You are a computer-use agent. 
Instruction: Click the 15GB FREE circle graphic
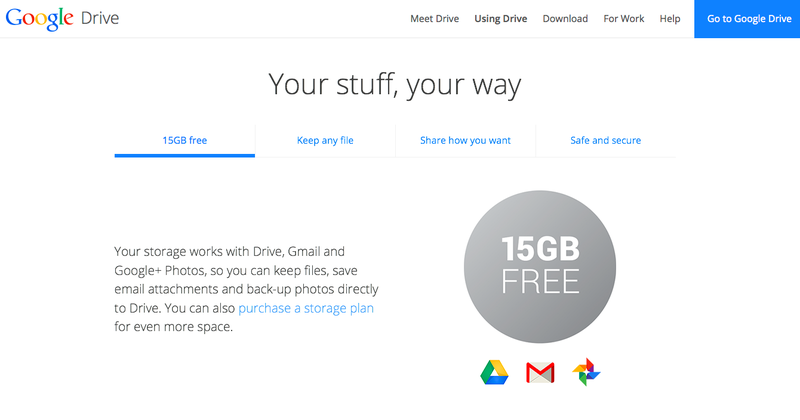coord(540,266)
